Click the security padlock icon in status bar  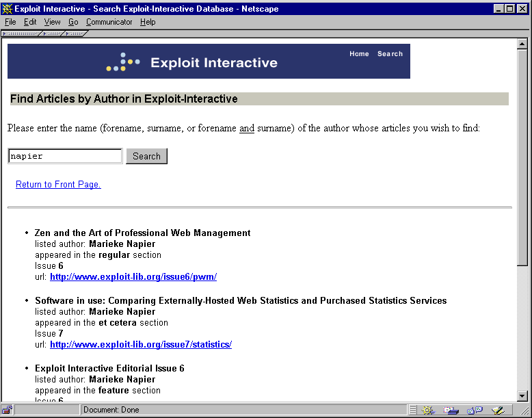point(7,410)
